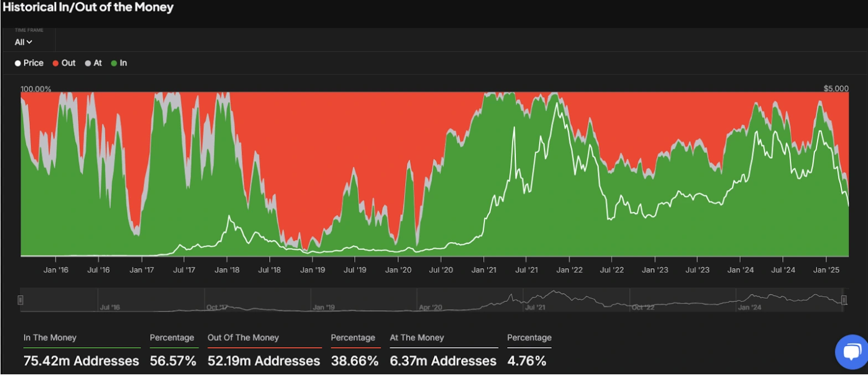This screenshot has width=868, height=376.
Task: Click the $5,000 price axis label
Action: [x=835, y=88]
